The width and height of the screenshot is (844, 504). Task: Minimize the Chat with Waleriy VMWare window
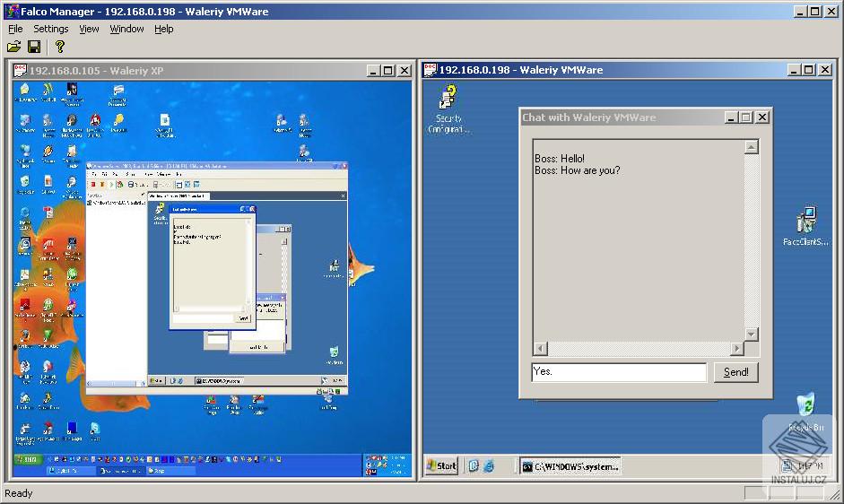[x=730, y=117]
